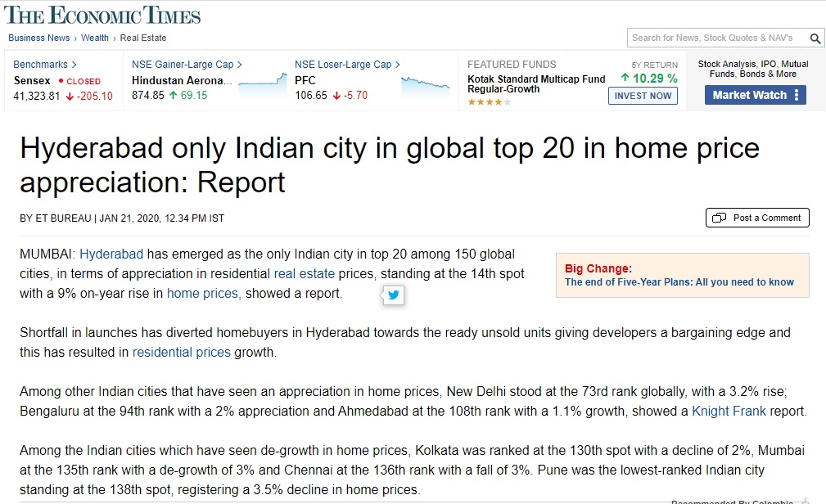Image resolution: width=826 pixels, height=504 pixels.
Task: Click the Sensex value 41,323.81
Action: (x=37, y=96)
